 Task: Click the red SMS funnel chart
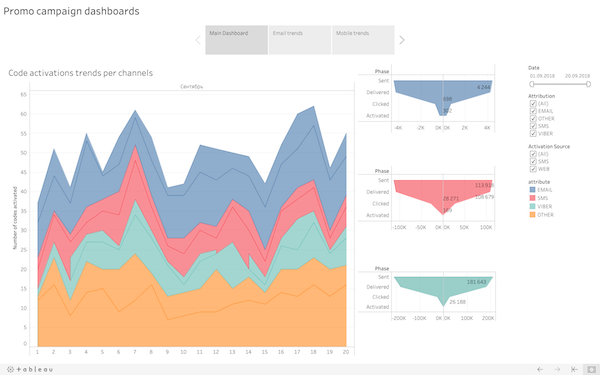(443, 197)
